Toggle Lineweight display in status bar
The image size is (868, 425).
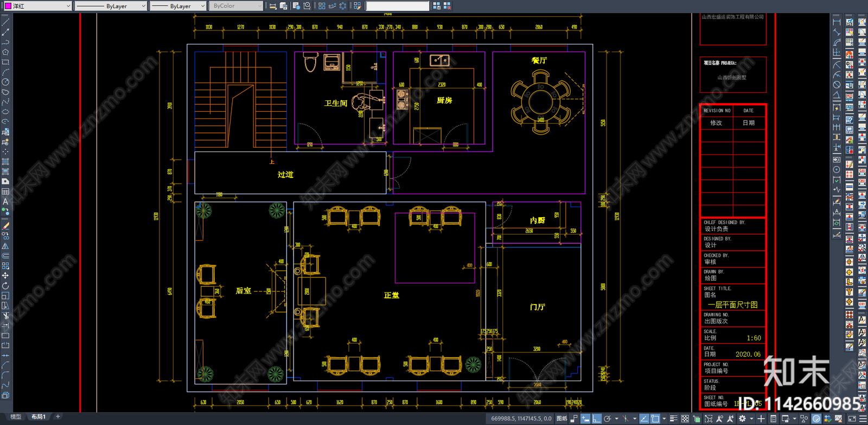673,418
